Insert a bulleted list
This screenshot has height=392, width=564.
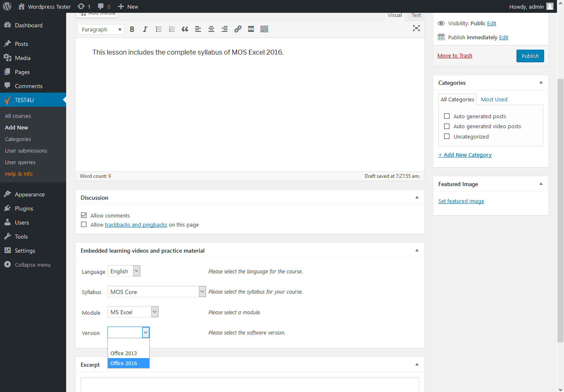(158, 29)
